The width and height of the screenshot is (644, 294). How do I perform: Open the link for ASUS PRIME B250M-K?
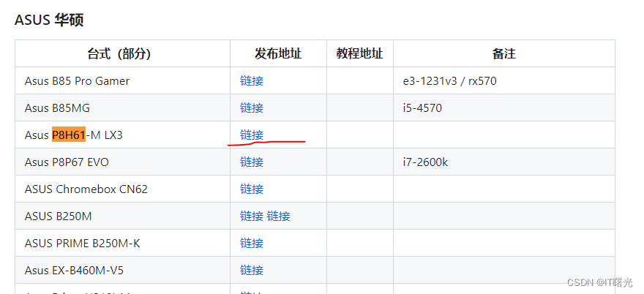pyautogui.click(x=251, y=243)
